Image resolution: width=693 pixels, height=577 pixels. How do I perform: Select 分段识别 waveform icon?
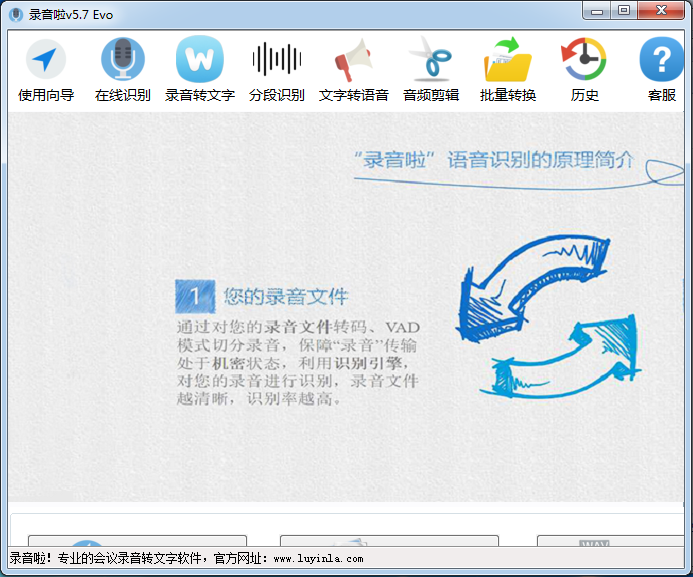click(x=277, y=59)
